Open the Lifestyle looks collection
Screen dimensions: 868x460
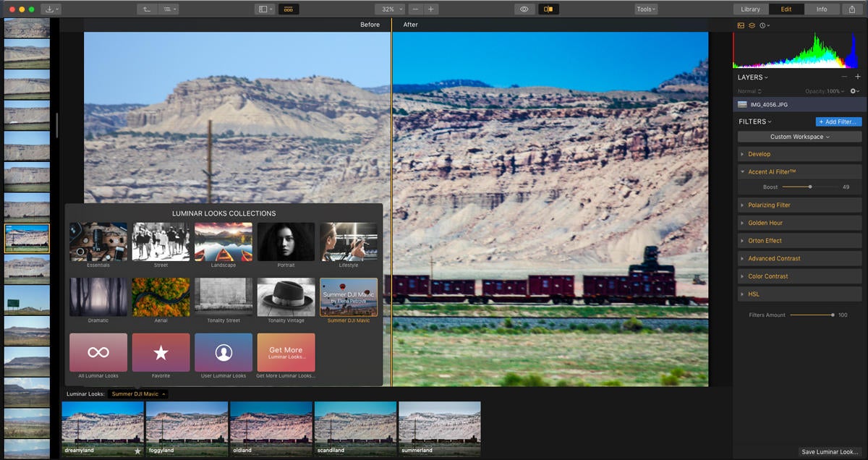click(x=349, y=242)
